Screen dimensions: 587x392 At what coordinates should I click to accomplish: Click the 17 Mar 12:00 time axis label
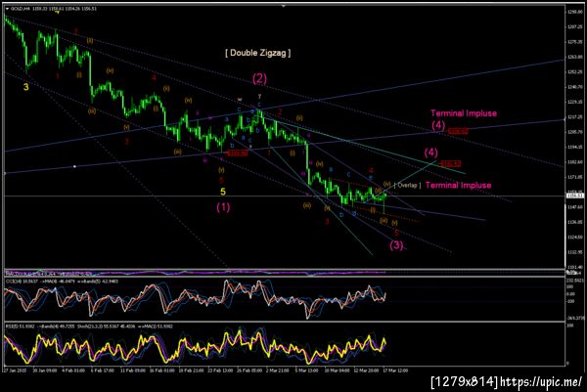pos(395,370)
